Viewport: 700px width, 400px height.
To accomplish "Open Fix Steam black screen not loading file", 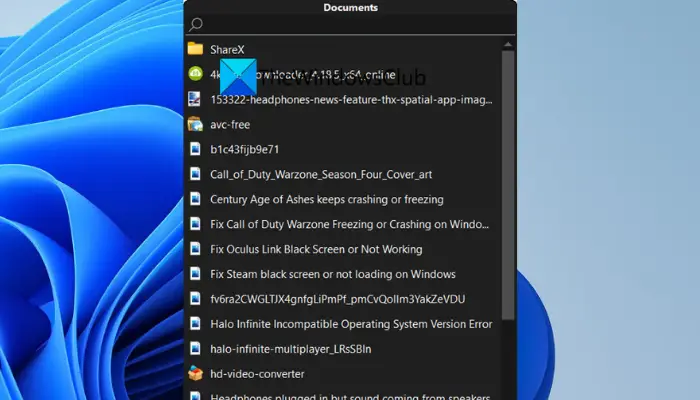I will 333,275.
